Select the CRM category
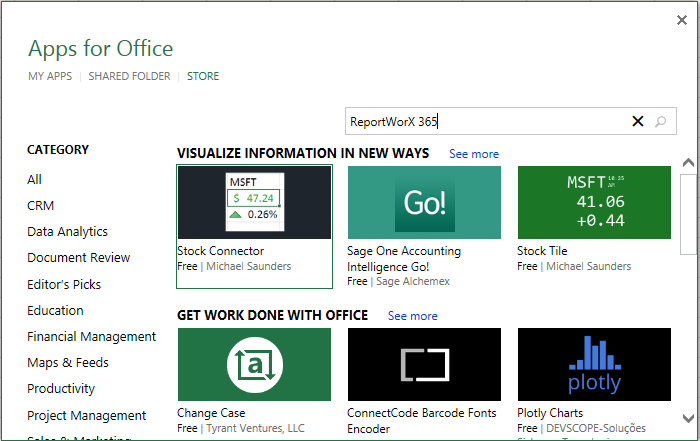Screen dimensions: 700x441 (x=41, y=206)
